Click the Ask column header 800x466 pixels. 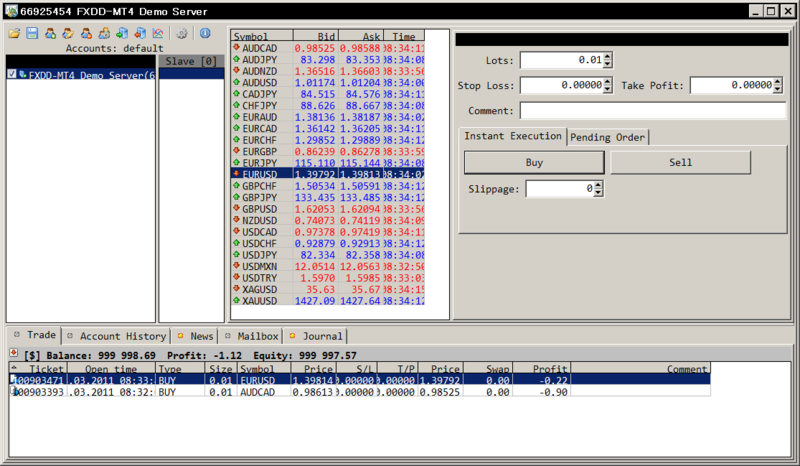pos(361,36)
